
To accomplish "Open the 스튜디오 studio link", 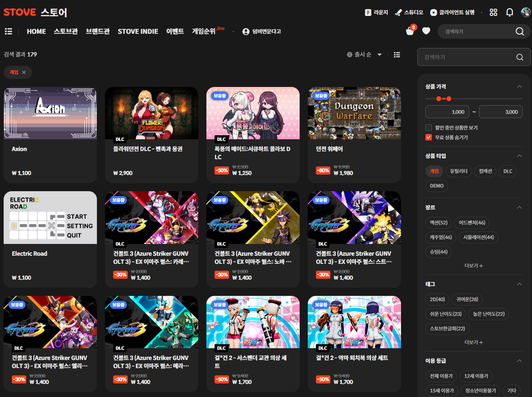I will pyautogui.click(x=409, y=13).
